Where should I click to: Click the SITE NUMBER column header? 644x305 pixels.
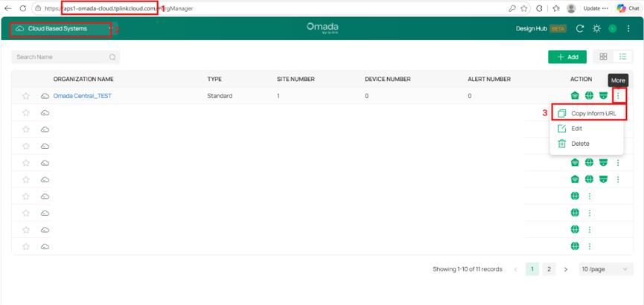tap(296, 80)
